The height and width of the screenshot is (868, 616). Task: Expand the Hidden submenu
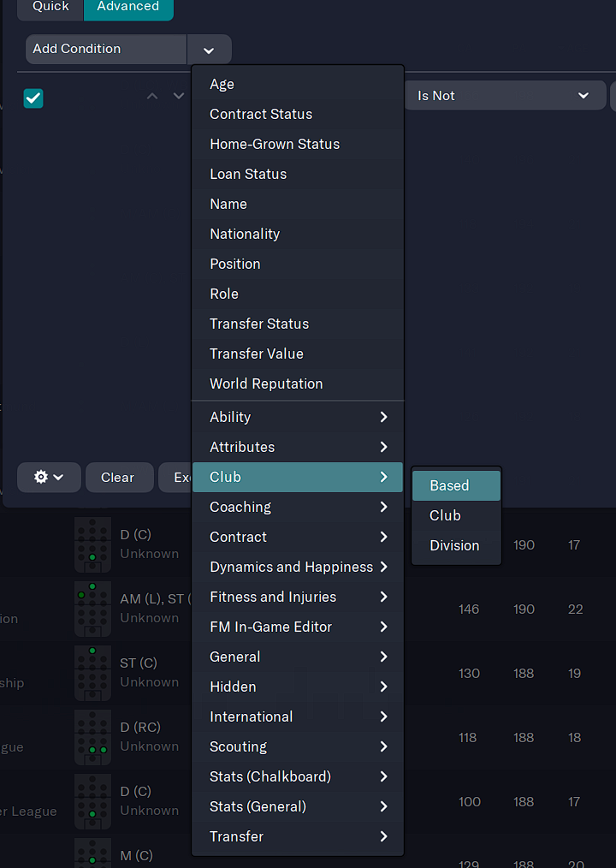tap(297, 687)
